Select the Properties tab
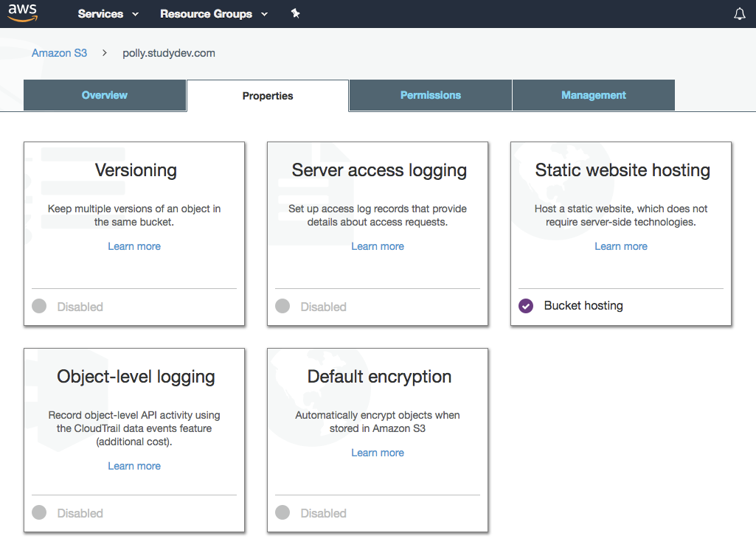Screen dimensions: 756x547 click(x=268, y=96)
